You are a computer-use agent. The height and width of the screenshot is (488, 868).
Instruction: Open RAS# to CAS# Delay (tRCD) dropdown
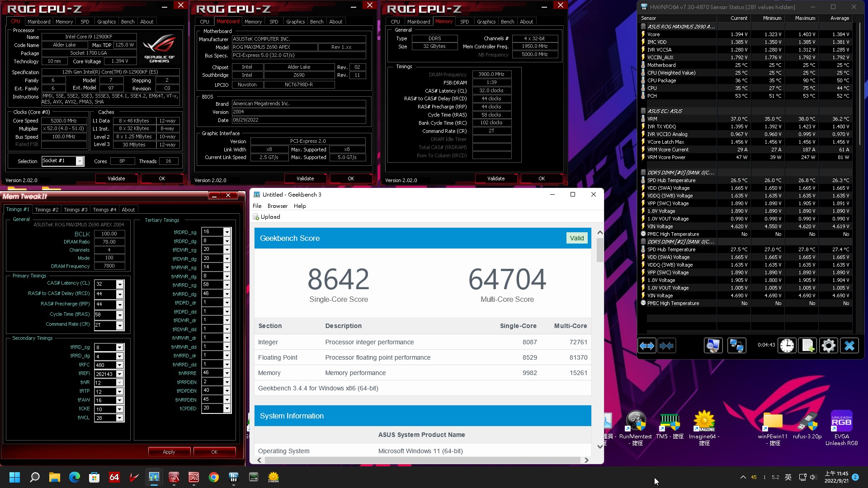[x=120, y=294]
